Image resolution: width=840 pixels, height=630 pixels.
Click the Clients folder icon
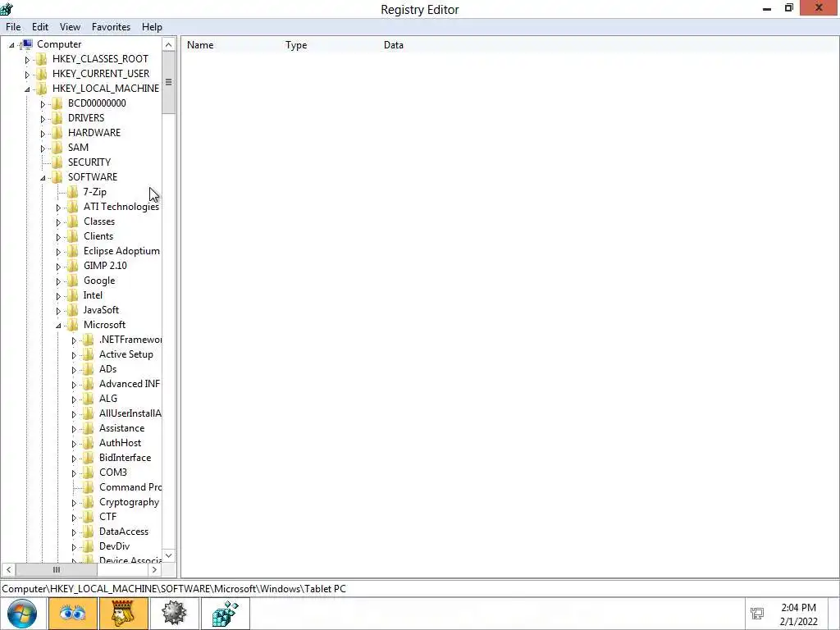(73, 235)
